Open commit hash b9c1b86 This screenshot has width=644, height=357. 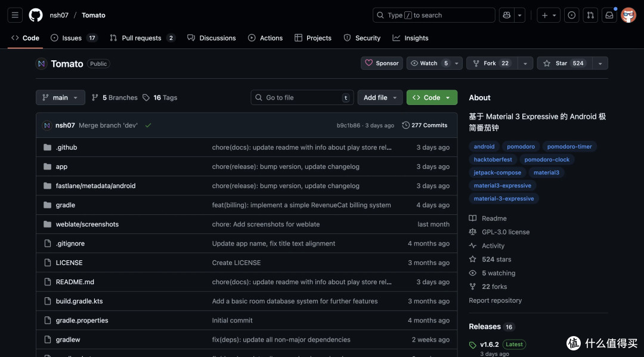pos(348,125)
